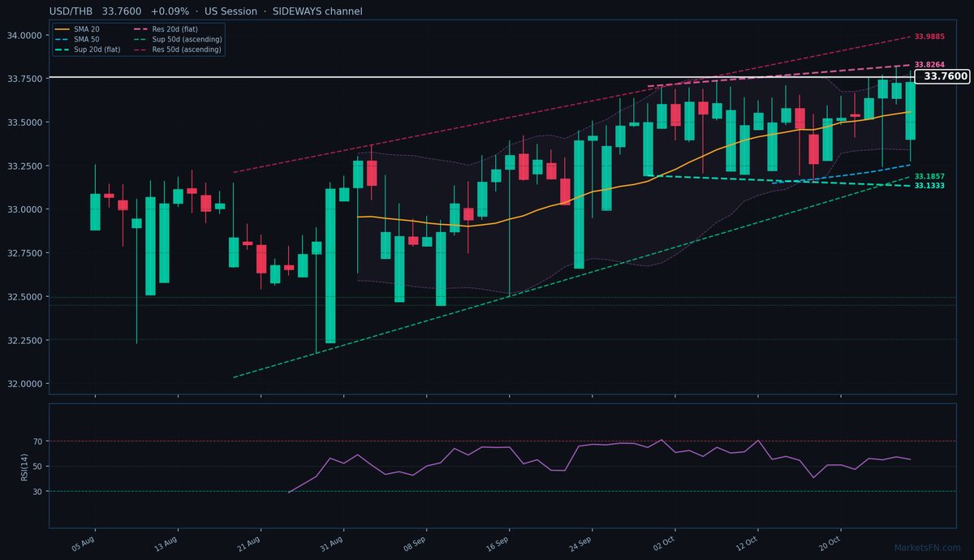Click the 31 Aug date axis label
Viewport: 974px width, 560px height.
pos(332,542)
